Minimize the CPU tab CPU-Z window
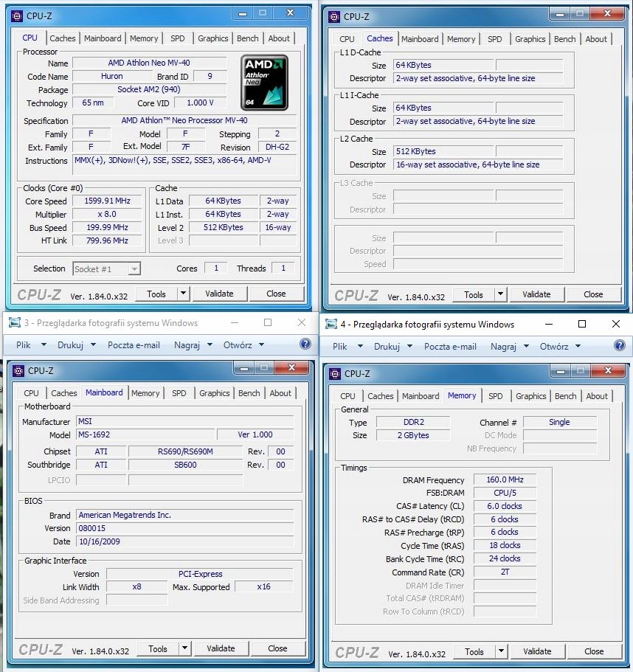The width and height of the screenshot is (633, 672). pos(243,14)
